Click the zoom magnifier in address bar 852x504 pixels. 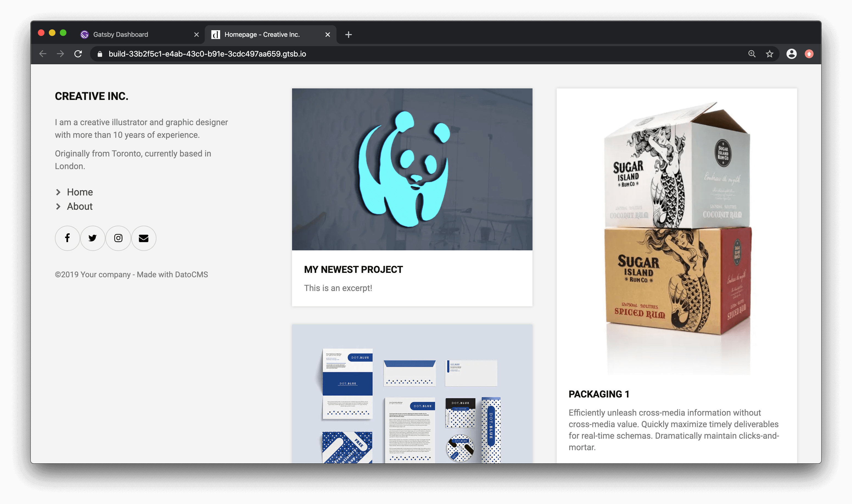click(x=752, y=54)
